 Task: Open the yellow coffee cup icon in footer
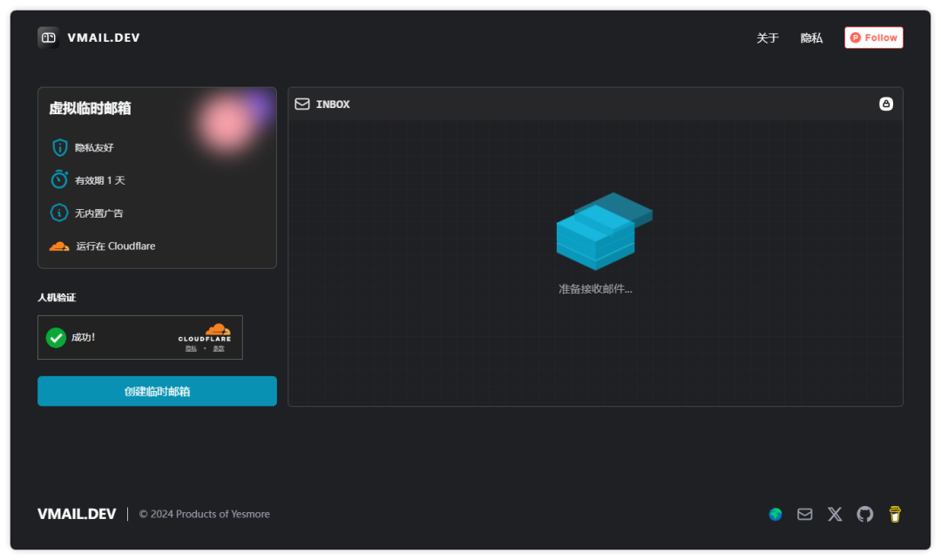tap(895, 515)
